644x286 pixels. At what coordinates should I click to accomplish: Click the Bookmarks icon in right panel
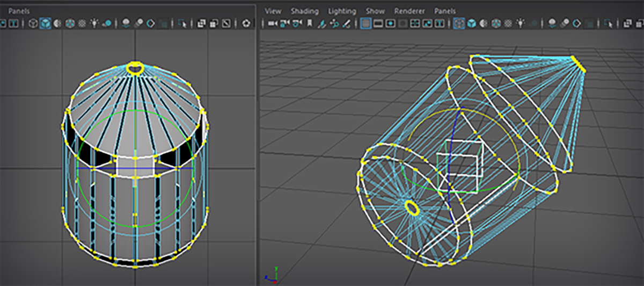pyautogui.click(x=309, y=23)
